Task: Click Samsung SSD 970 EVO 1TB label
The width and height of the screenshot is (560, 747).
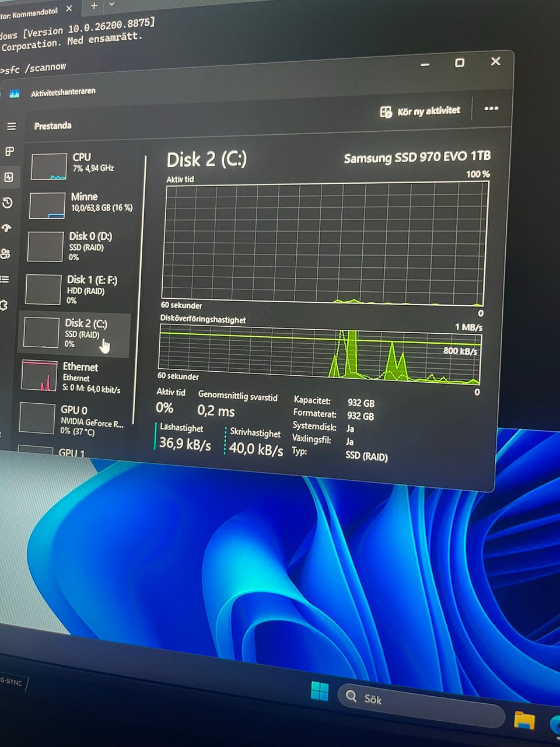Action: point(417,157)
